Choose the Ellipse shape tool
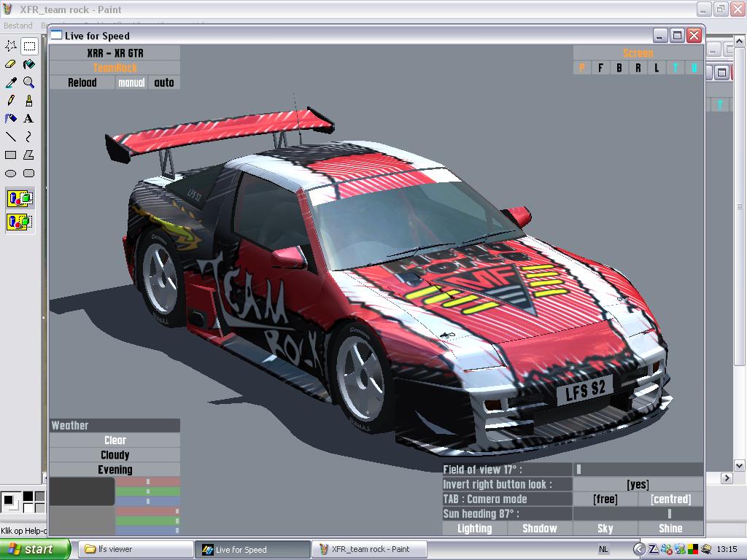This screenshot has height=560, width=747. pyautogui.click(x=10, y=174)
